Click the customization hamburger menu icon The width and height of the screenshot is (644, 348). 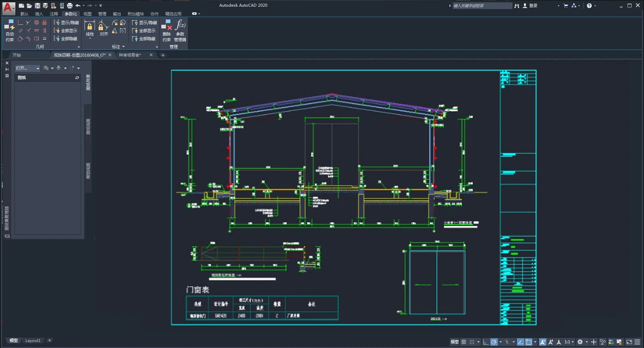point(637,342)
